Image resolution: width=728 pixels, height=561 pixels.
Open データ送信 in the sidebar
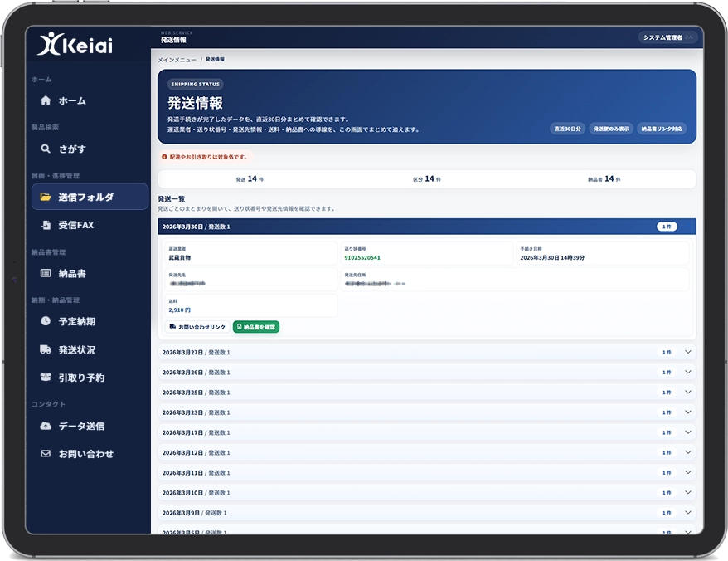pyautogui.click(x=90, y=426)
